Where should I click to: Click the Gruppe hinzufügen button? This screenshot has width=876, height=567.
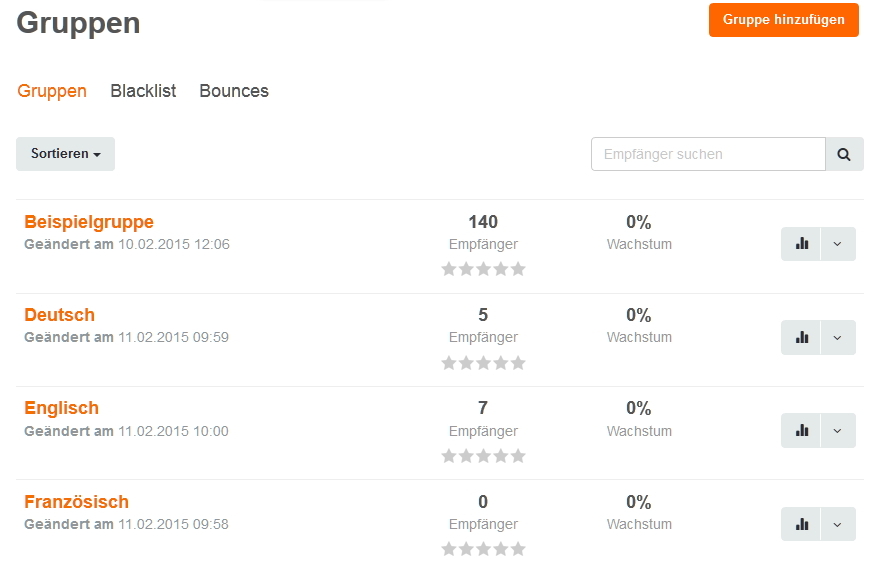coord(784,20)
